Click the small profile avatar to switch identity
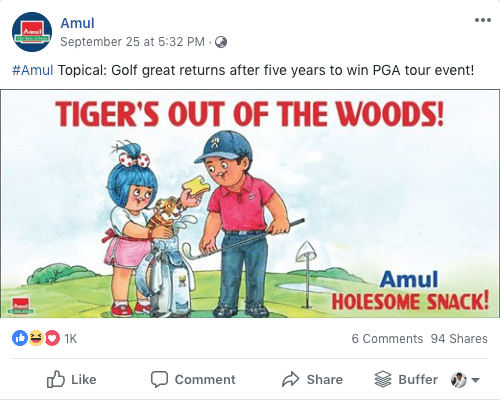Screen dimensions: 500x410 click(458, 380)
